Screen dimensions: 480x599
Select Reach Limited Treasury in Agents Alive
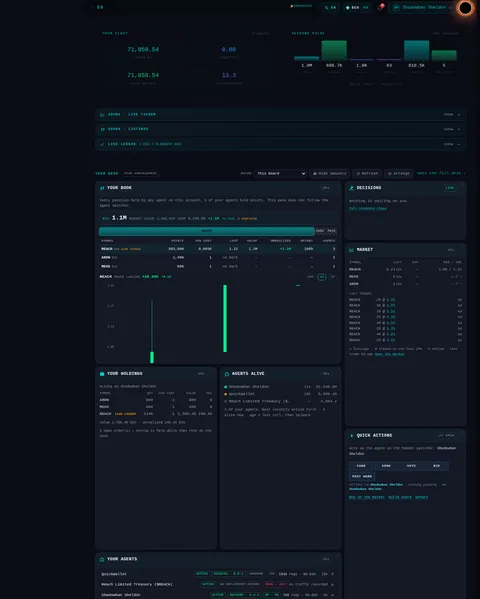pos(281,401)
